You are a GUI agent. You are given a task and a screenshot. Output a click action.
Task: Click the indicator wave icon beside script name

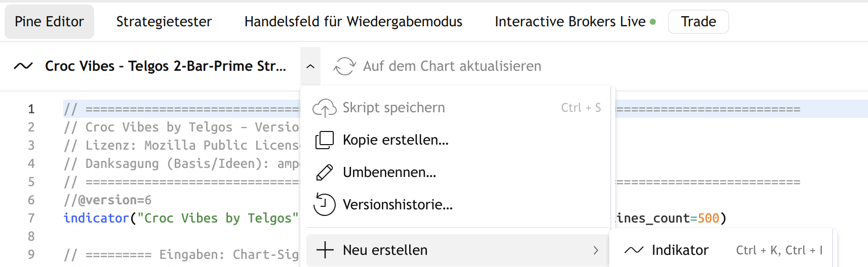23,66
